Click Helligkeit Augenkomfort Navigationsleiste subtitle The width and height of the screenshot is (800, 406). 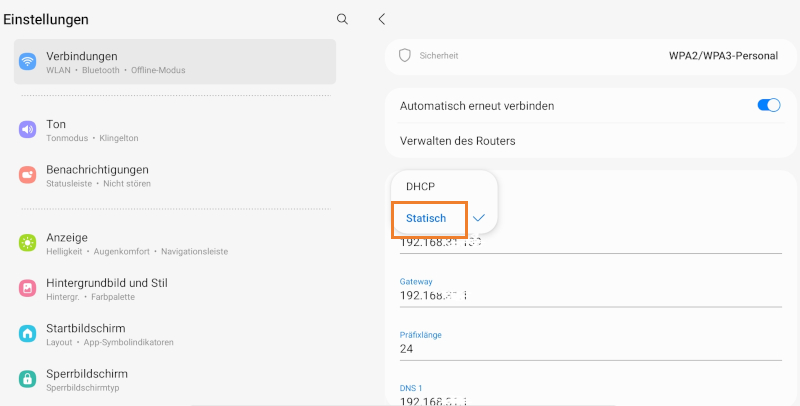[x=137, y=251]
